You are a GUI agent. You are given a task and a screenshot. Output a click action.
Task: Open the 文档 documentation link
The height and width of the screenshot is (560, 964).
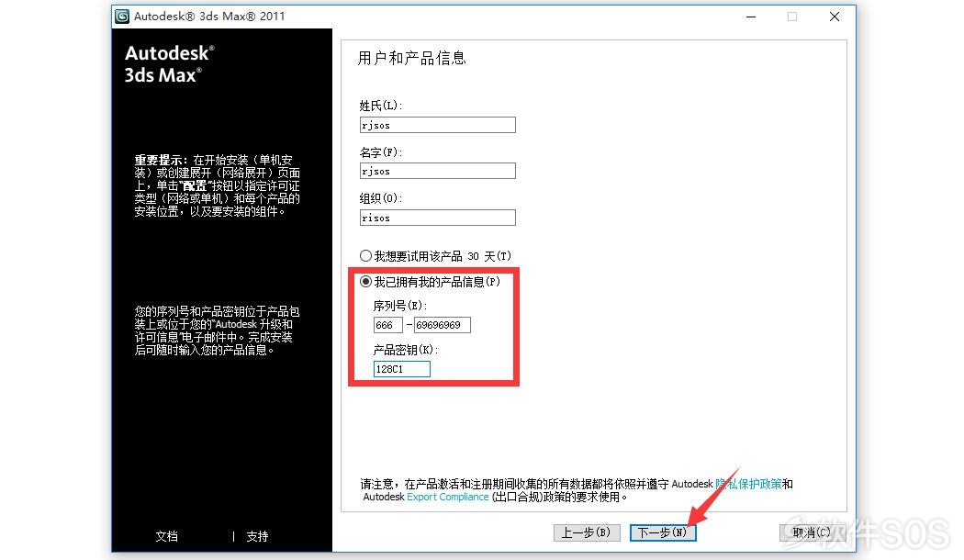[166, 536]
